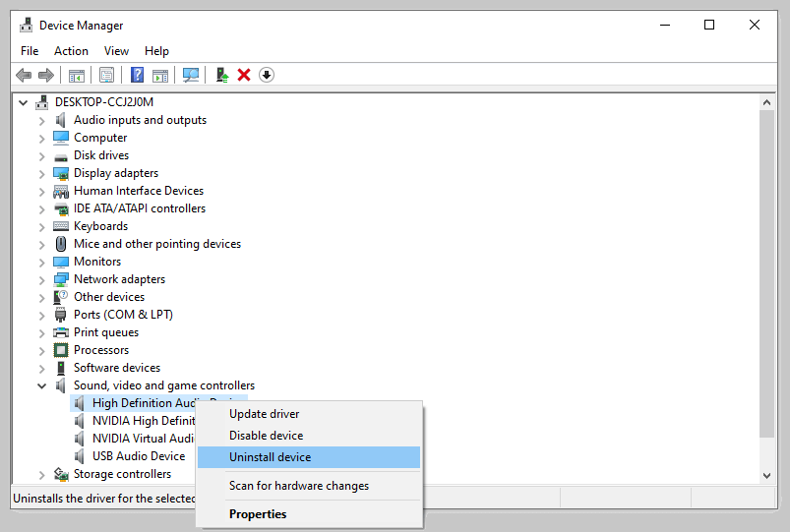Viewport: 790px width, 532px height.
Task: Maximize the Device Manager window
Action: coord(709,25)
